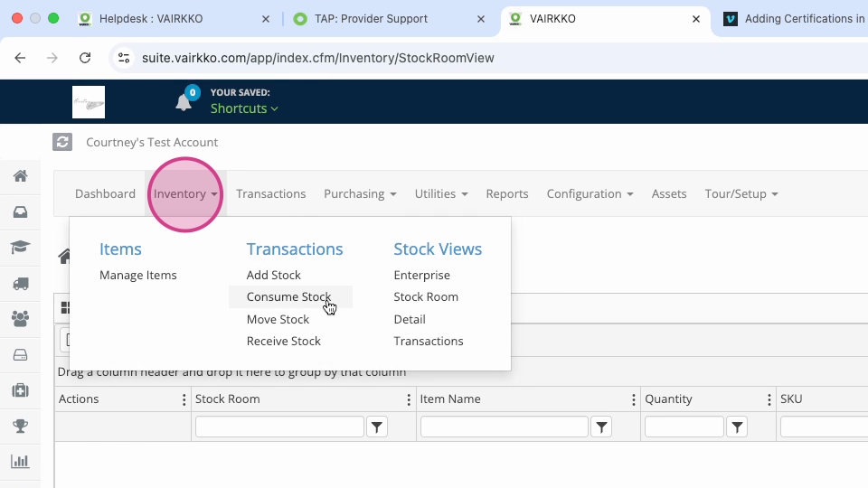Close the Helpdesk : VAIRKKO tab
This screenshot has height=488, width=868.
click(x=266, y=19)
